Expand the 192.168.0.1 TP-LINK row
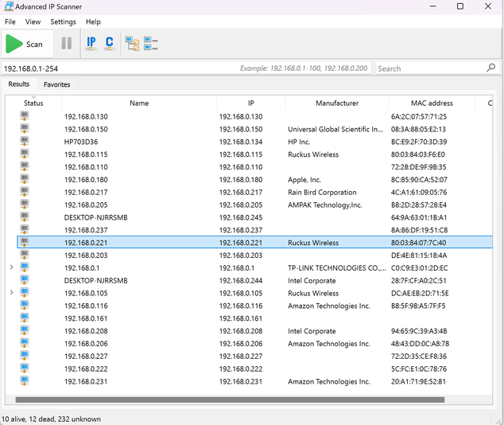The width and height of the screenshot is (504, 425). [x=11, y=268]
